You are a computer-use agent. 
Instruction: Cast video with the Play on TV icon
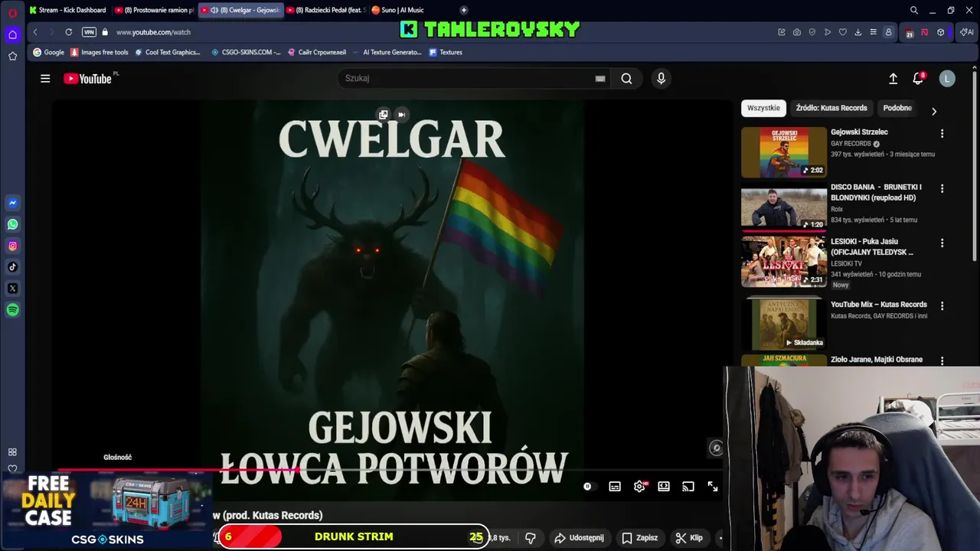(688, 487)
